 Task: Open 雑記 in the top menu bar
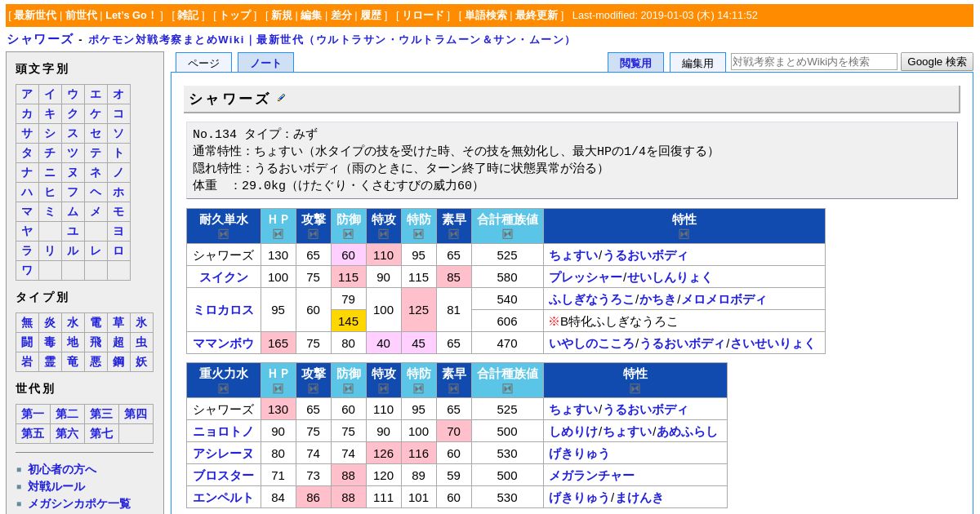click(x=188, y=16)
